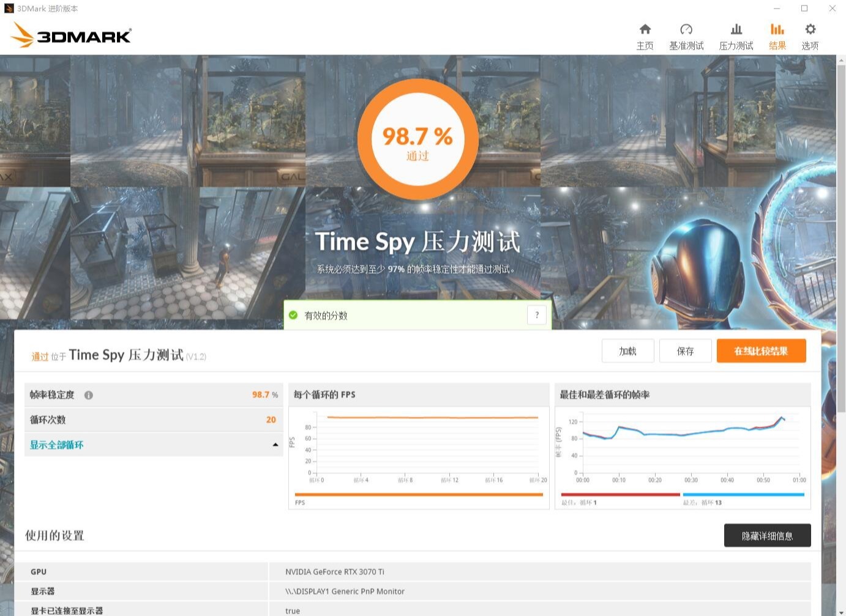Click the 隐藏详细信息 button
The width and height of the screenshot is (846, 616).
click(x=767, y=535)
